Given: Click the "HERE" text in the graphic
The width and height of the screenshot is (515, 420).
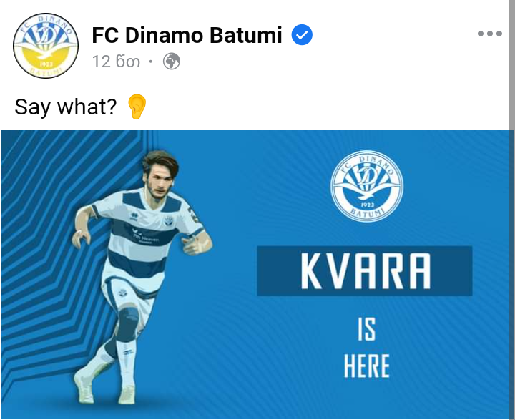Looking at the screenshot, I should (366, 366).
